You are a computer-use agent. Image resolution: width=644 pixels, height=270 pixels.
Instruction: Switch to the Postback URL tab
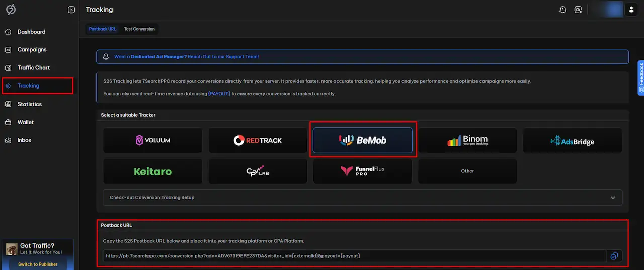[x=103, y=29]
